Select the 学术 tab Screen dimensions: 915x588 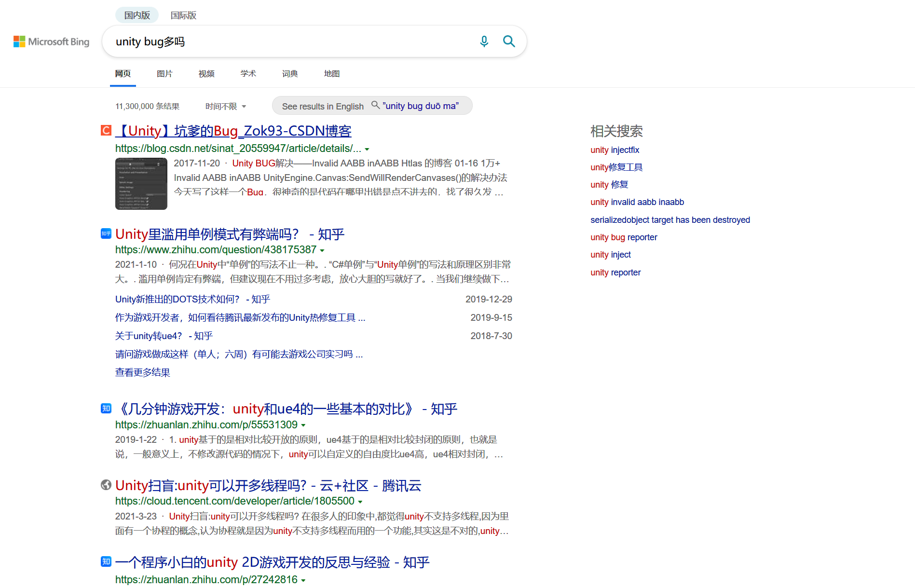click(248, 73)
